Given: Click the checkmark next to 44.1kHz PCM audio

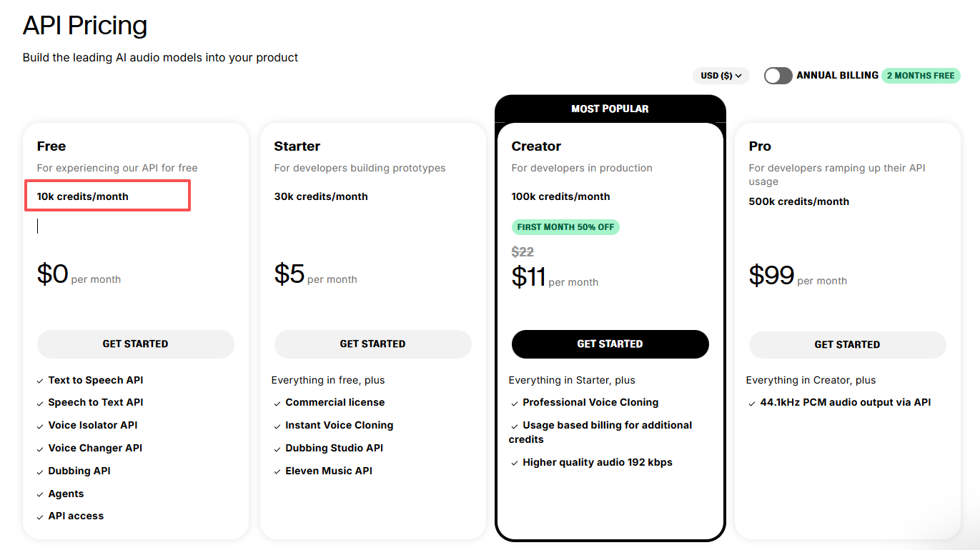Looking at the screenshot, I should pyautogui.click(x=753, y=403).
